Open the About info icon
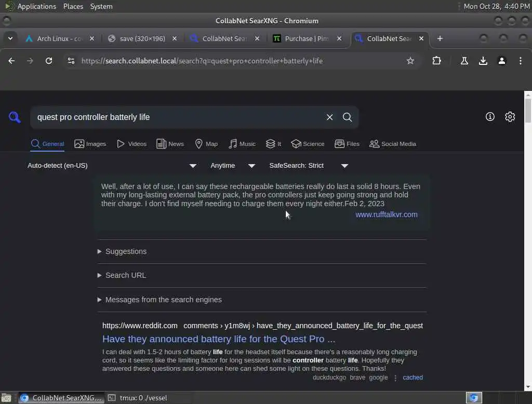 [490, 117]
